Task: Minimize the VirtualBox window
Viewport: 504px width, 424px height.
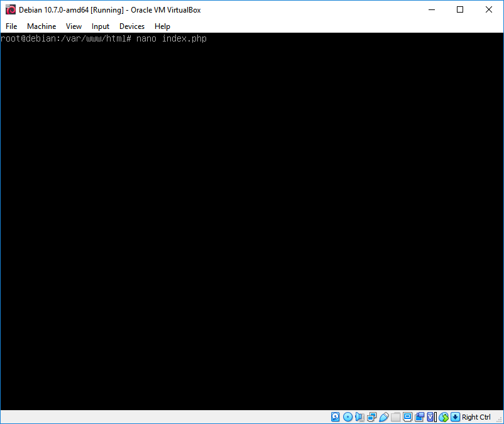Action: pos(432,9)
